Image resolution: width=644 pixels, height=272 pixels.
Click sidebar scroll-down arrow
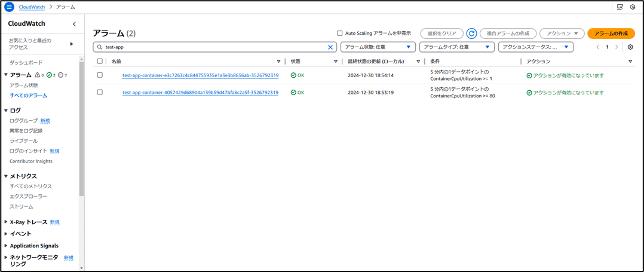tap(81, 267)
